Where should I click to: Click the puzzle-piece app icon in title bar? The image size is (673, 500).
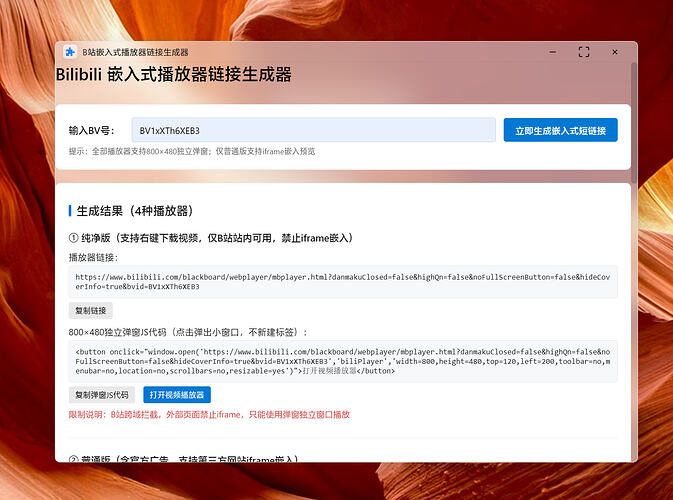(x=70, y=52)
